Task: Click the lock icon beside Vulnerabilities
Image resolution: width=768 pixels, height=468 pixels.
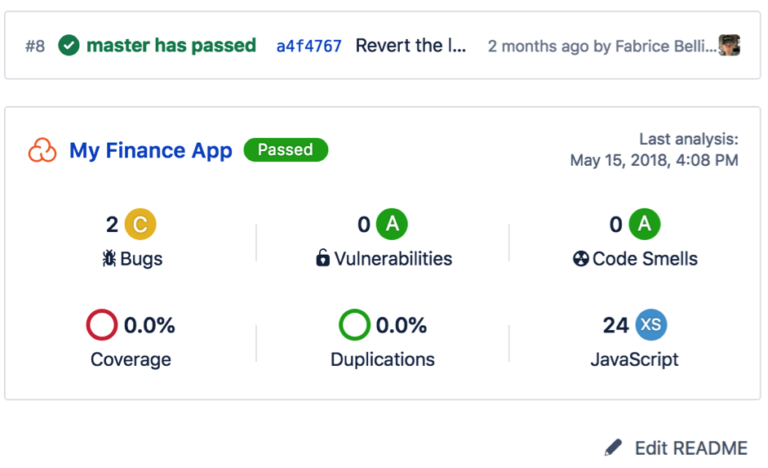Action: [x=322, y=257]
